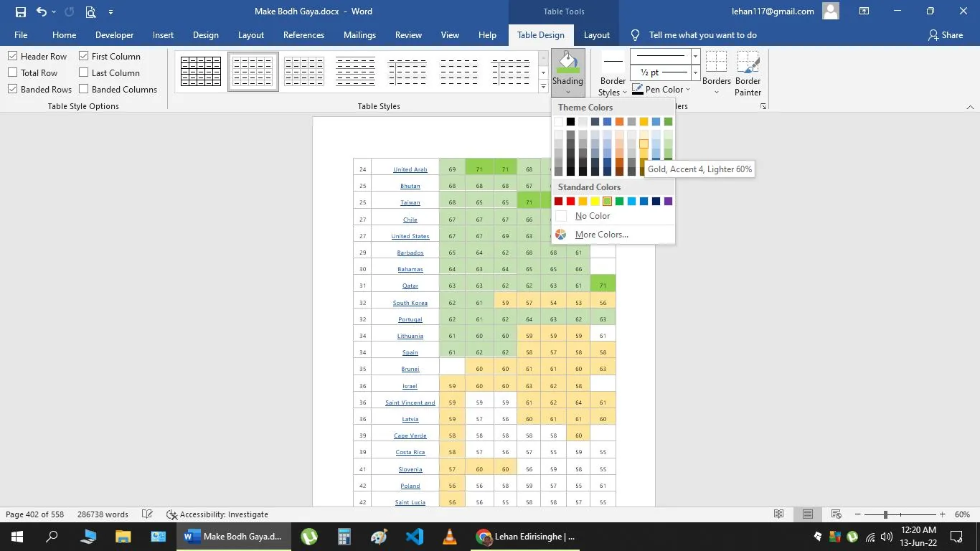Switch to the Mailings tab
The image size is (980, 551).
coord(359,34)
